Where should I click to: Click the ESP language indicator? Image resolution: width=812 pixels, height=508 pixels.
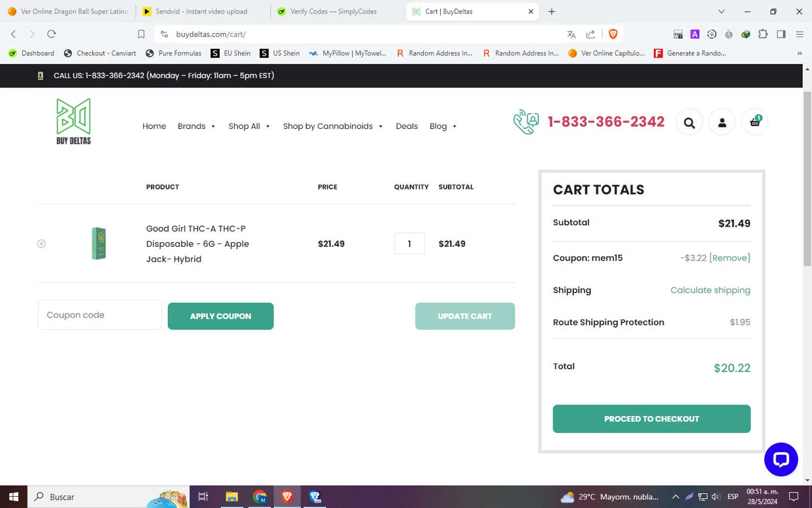(732, 497)
